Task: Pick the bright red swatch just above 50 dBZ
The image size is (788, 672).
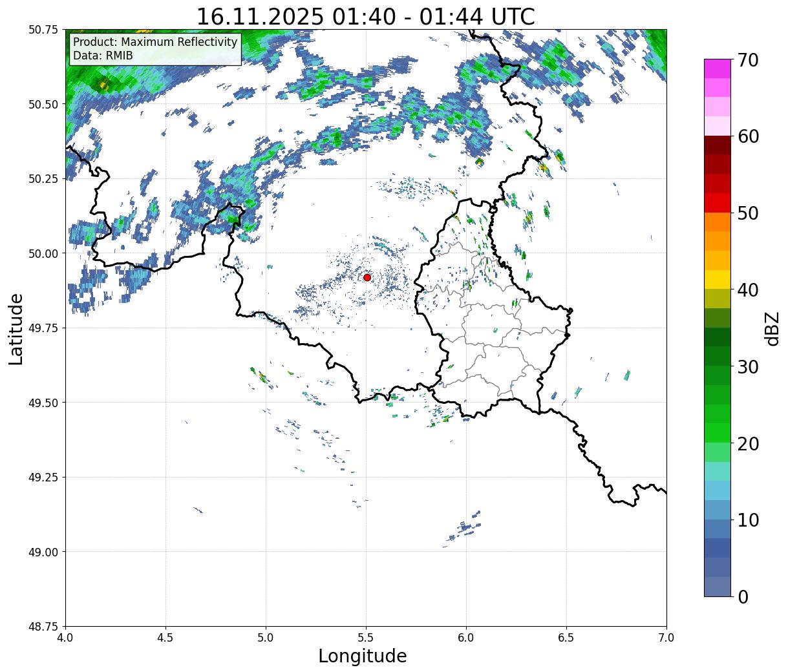Action: pos(718,203)
